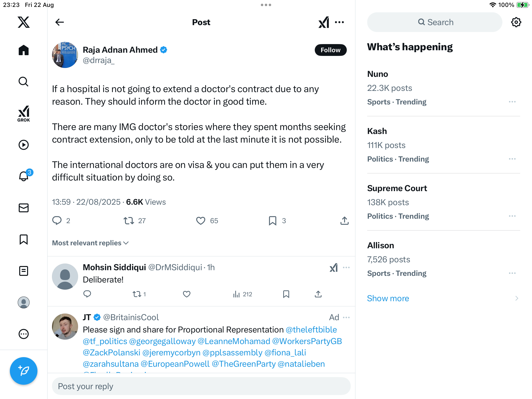Click the compose new post button

pos(24,371)
